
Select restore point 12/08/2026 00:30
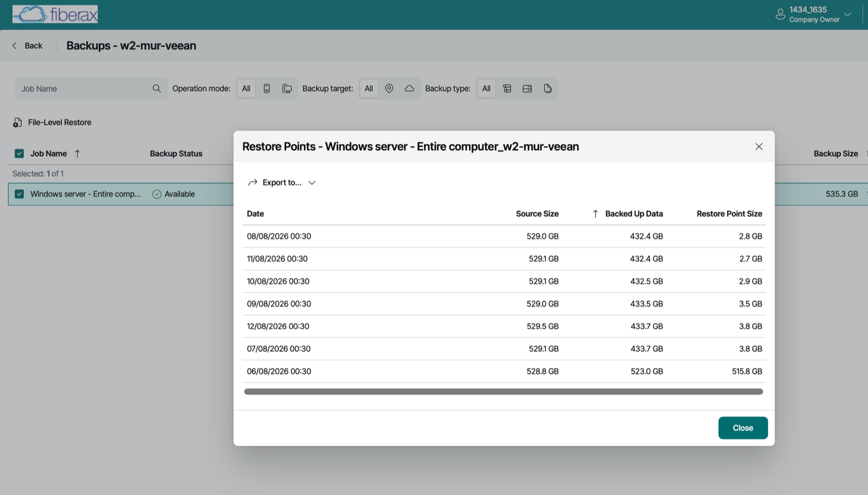click(x=504, y=326)
